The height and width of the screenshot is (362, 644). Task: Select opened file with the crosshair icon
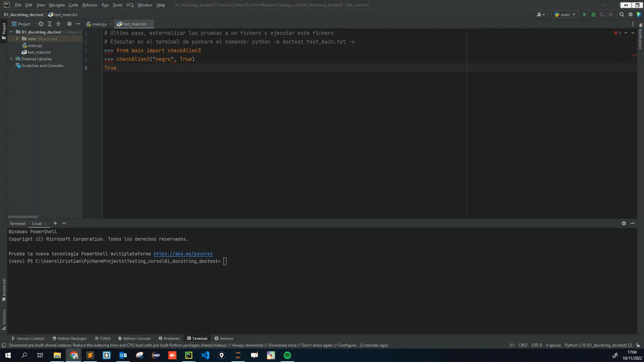tap(41, 24)
